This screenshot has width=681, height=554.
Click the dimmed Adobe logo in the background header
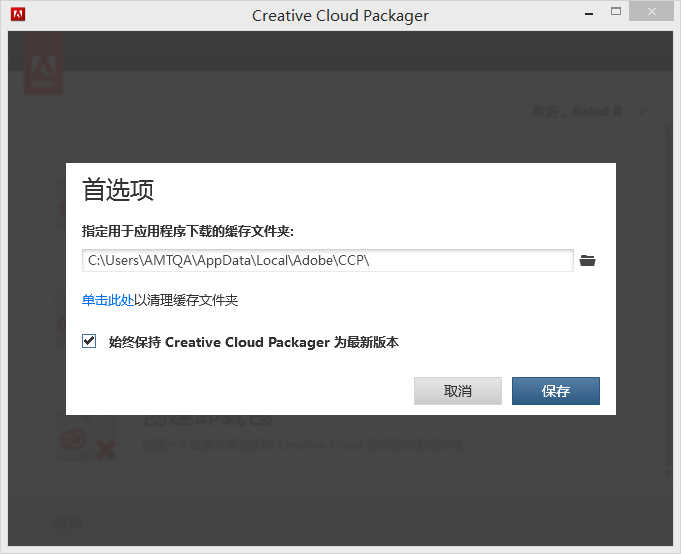point(43,63)
